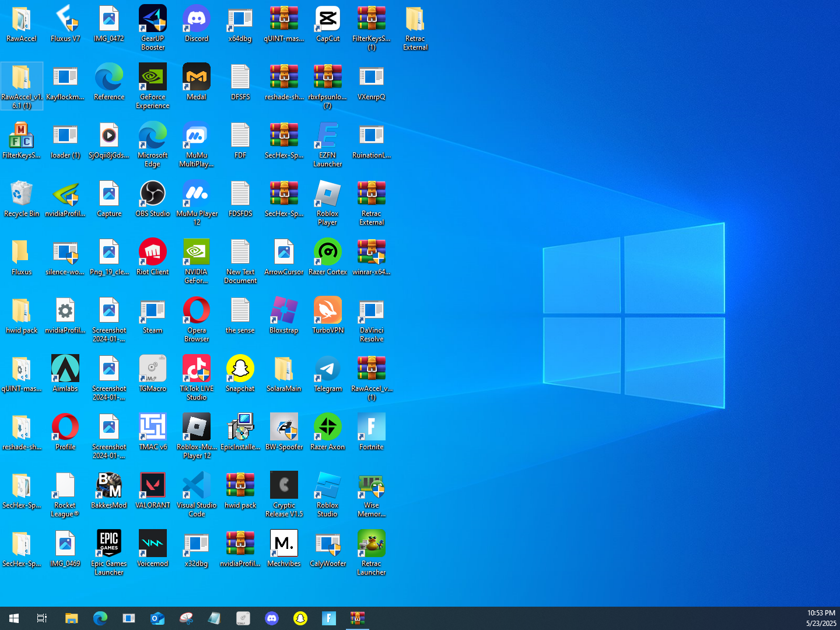The image size is (840, 630).
Task: Open File Explorer from the taskbar
Action: 71,618
